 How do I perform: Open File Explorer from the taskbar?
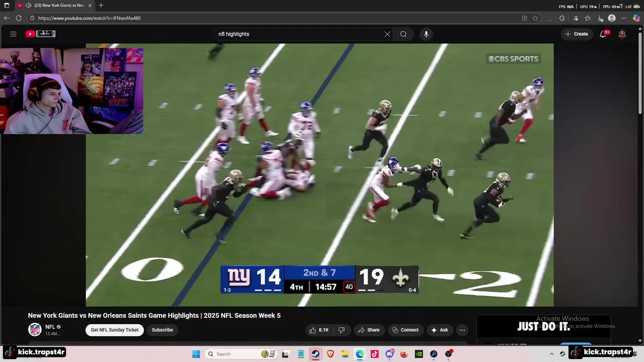point(345,354)
